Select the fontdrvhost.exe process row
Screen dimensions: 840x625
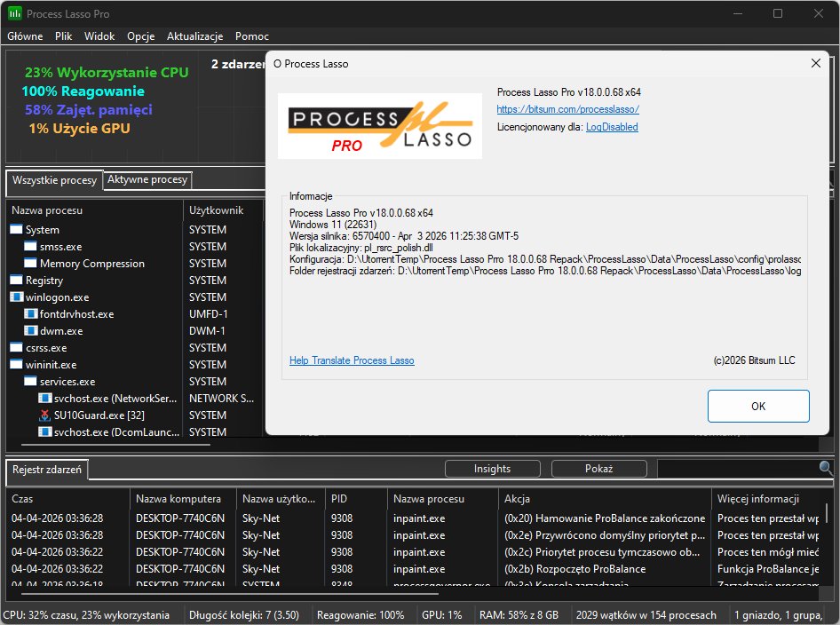(136, 314)
